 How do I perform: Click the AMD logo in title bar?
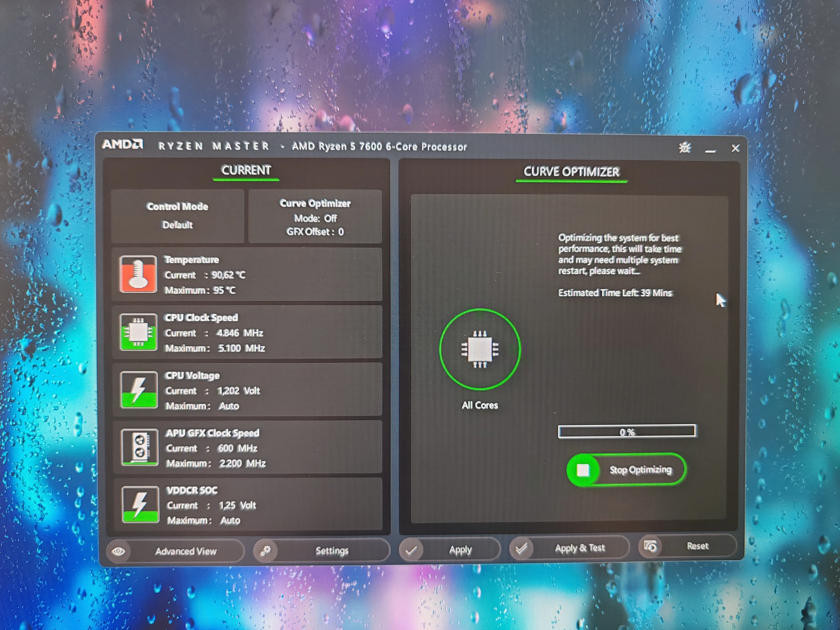tap(122, 144)
